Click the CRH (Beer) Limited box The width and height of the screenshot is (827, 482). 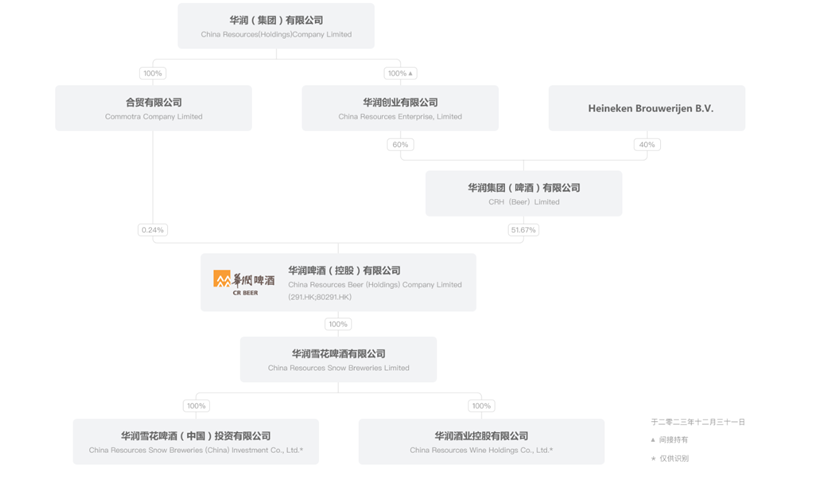524,193
